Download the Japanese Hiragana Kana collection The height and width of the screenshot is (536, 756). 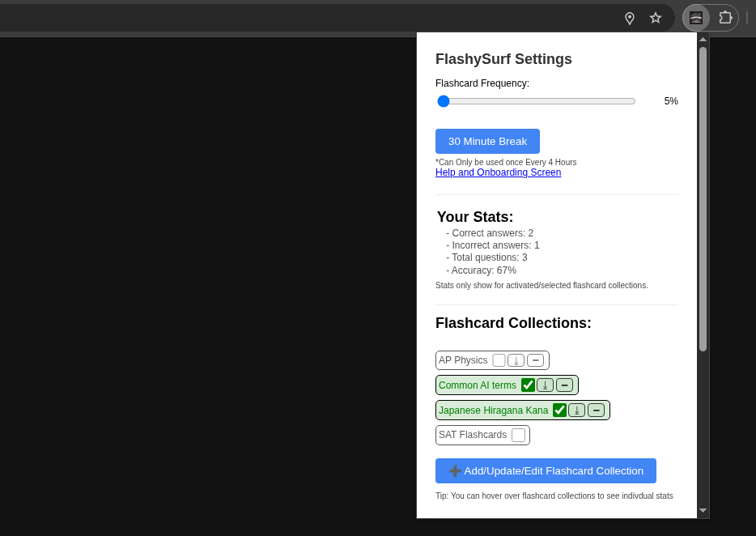576,410
